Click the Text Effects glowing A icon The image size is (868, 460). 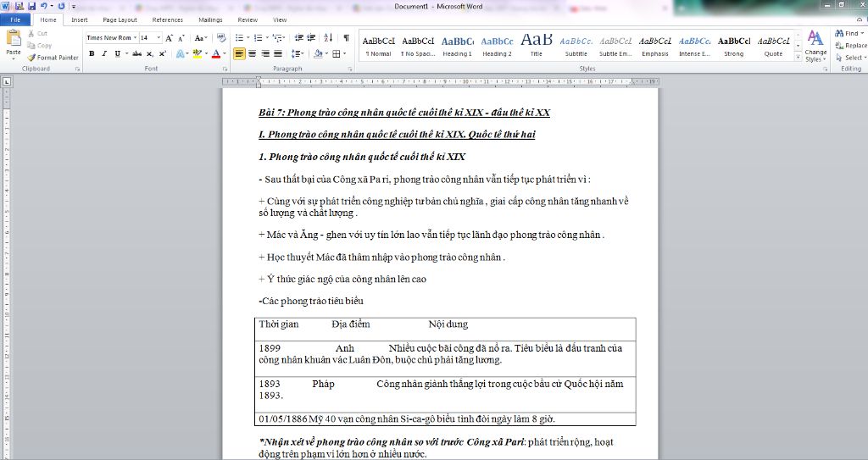pyautogui.click(x=181, y=53)
